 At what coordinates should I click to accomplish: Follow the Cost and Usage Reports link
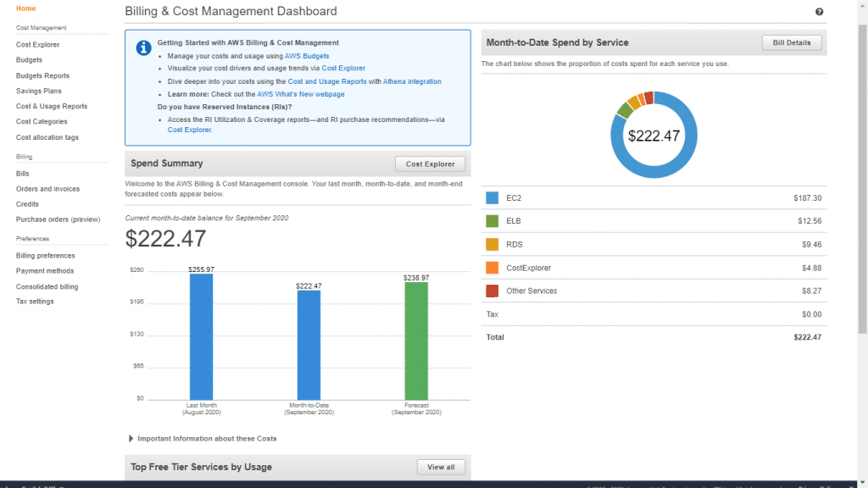coord(327,81)
